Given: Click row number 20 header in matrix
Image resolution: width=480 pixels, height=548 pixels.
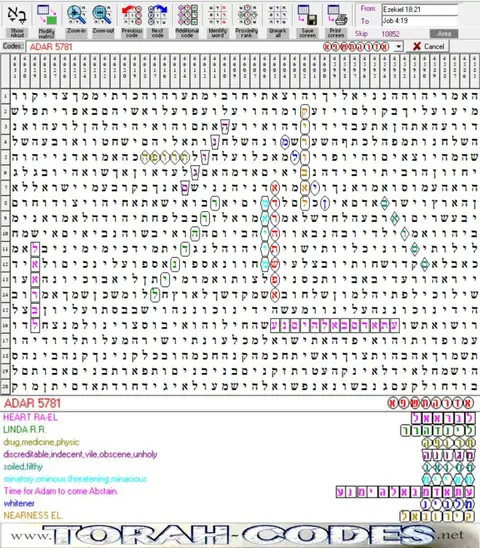Looking at the screenshot, I should (5, 387).
